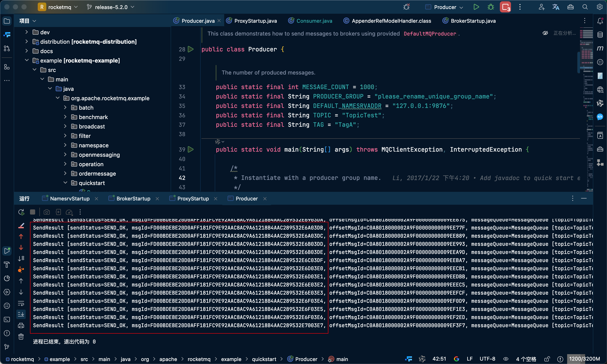This screenshot has width=607, height=364.
Task: Click the stop process square
Action: [33, 212]
